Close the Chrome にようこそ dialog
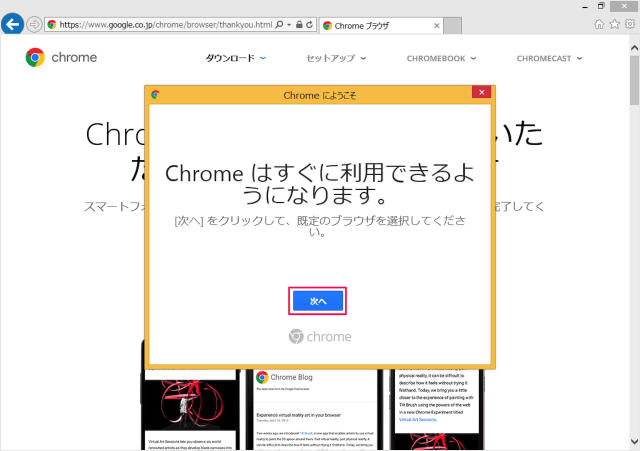The width and height of the screenshot is (640, 451). 481,94
